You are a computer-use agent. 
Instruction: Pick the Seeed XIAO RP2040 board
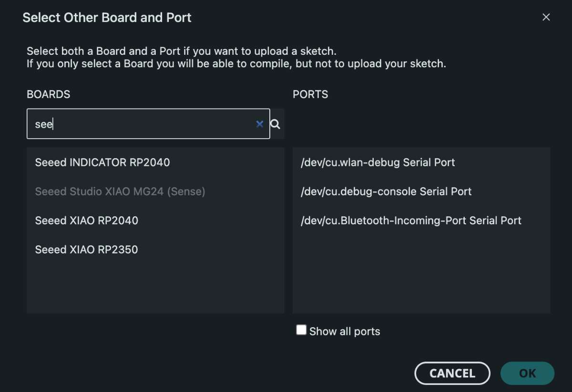87,221
